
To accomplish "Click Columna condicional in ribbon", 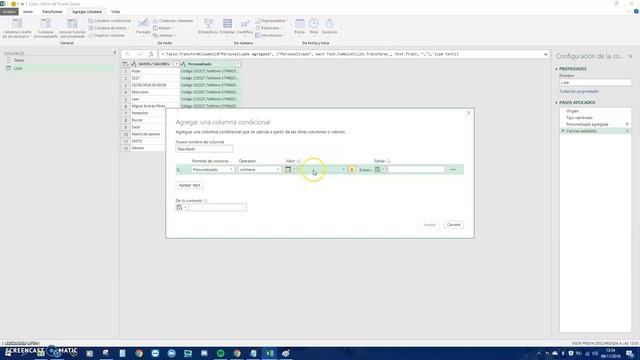I will pos(110,21).
